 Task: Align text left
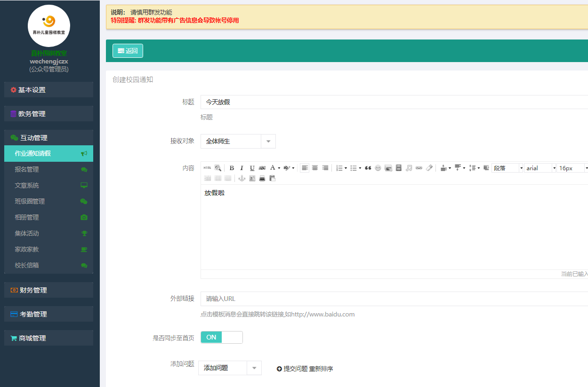click(305, 168)
